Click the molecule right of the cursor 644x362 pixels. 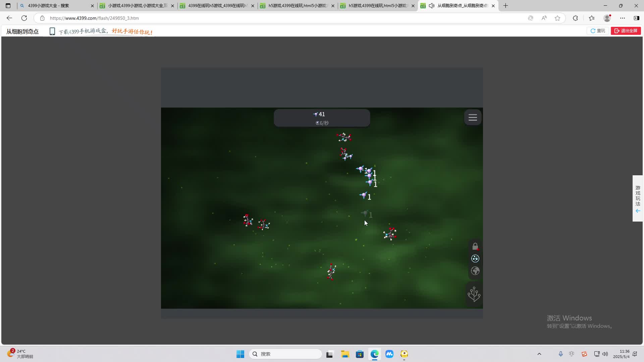tap(390, 234)
